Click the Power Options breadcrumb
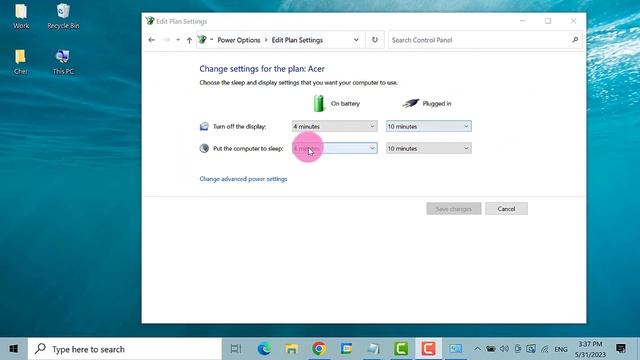The image size is (640, 360). click(238, 40)
